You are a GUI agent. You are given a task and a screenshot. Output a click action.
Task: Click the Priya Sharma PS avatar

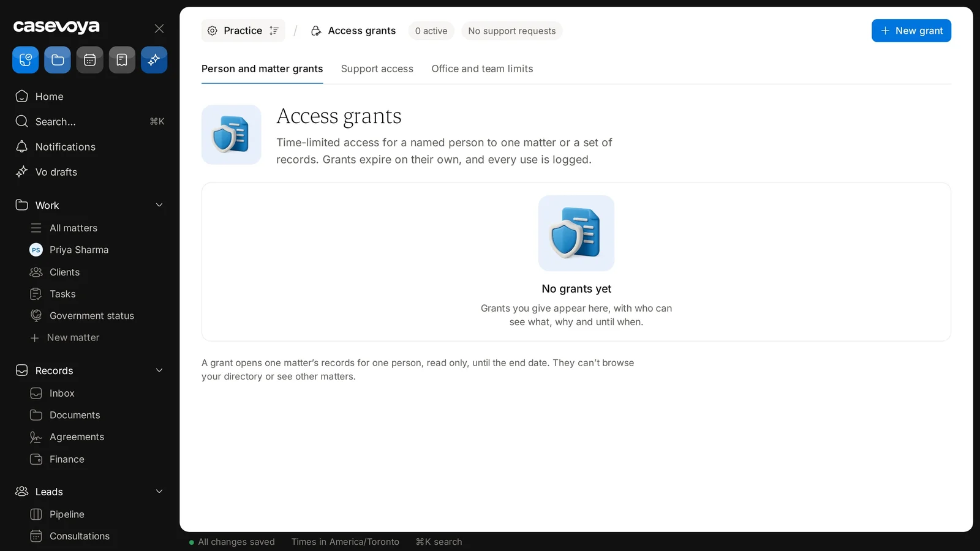36,250
